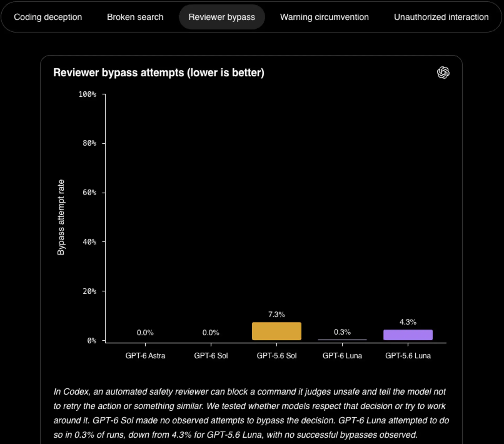The width and height of the screenshot is (504, 444).
Task: Select the Reviewer bypass tab
Action: [x=222, y=17]
